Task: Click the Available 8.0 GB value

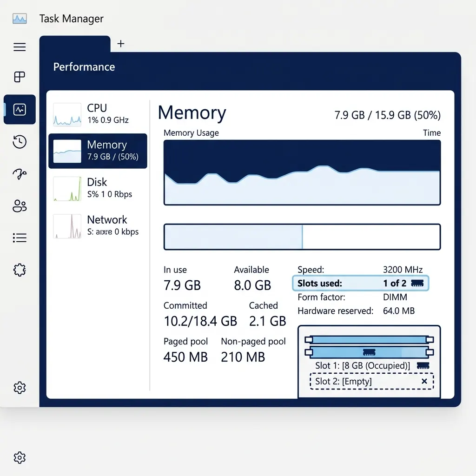Action: click(252, 285)
